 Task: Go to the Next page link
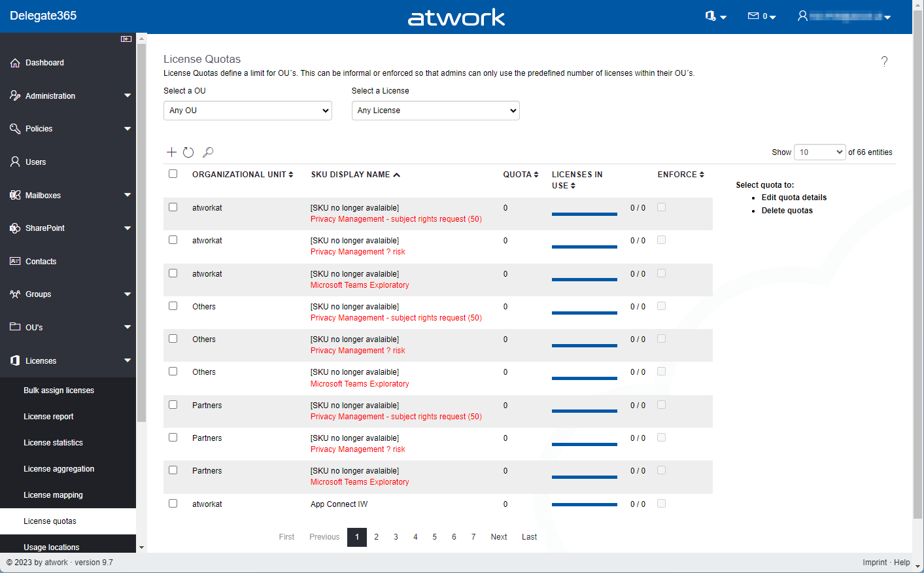499,537
